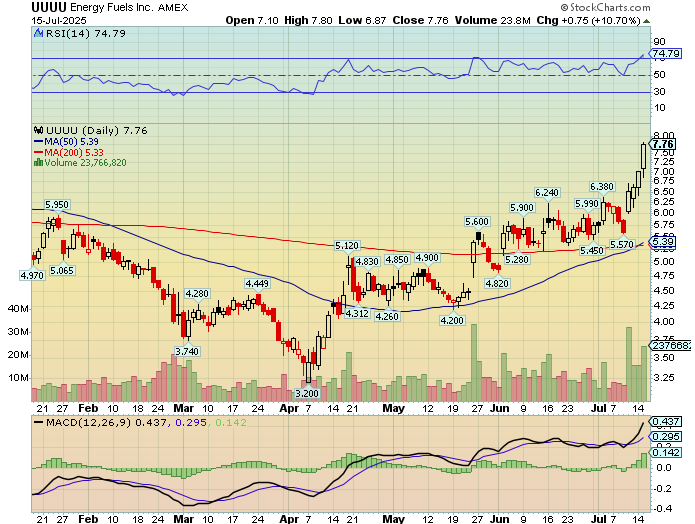The width and height of the screenshot is (695, 524).
Task: Click the MA(50) 5.39 legend entry
Action: click(x=66, y=141)
